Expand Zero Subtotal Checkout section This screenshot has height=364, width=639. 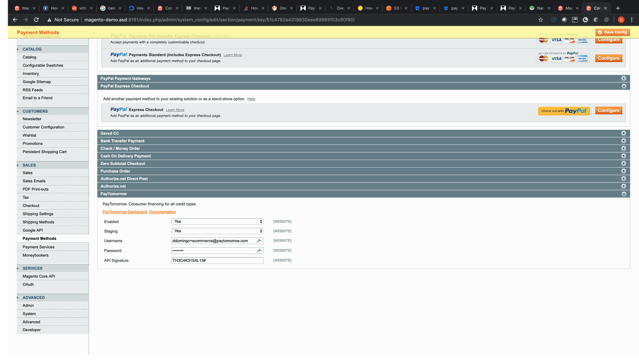click(x=363, y=164)
